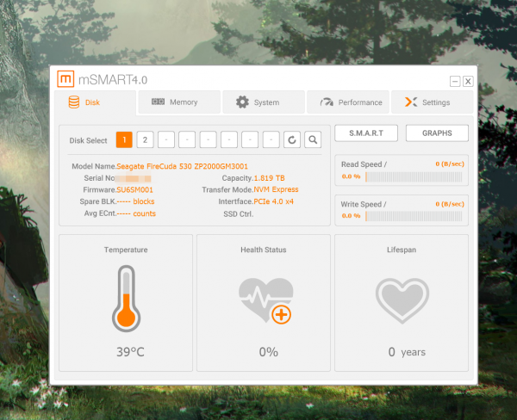Select disk 2 in Disk Select

146,139
